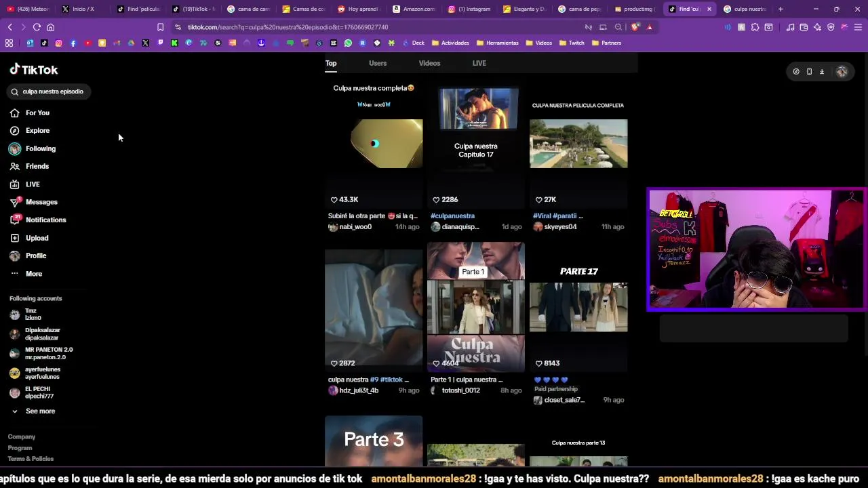Viewport: 868px width, 488px height.
Task: Switch to the Amazon.com browser tab
Action: (x=414, y=9)
